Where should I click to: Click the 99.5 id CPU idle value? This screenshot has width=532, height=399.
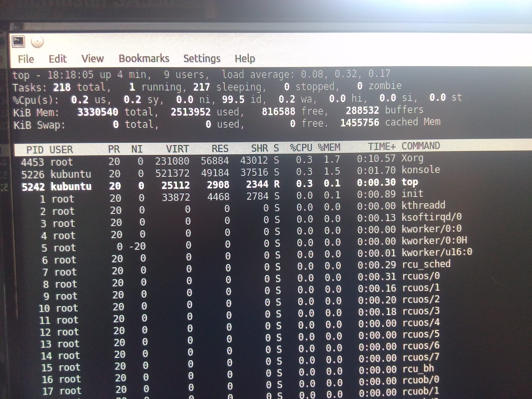pos(233,99)
